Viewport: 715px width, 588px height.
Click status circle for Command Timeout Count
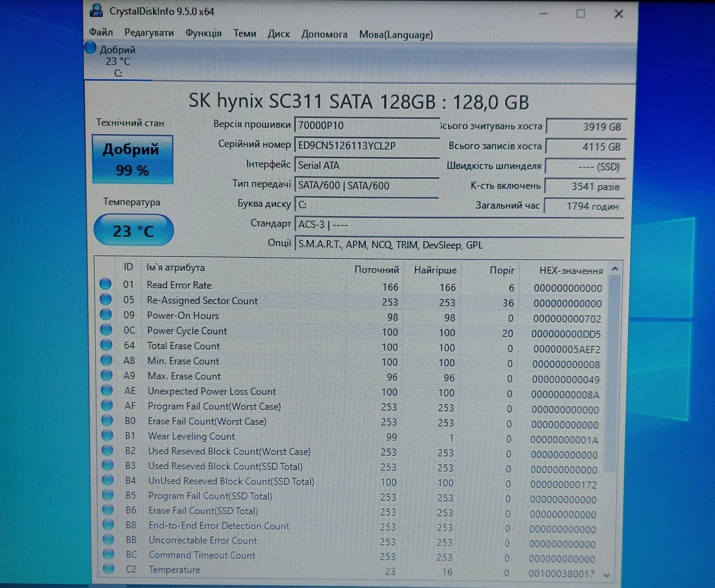[x=109, y=554]
